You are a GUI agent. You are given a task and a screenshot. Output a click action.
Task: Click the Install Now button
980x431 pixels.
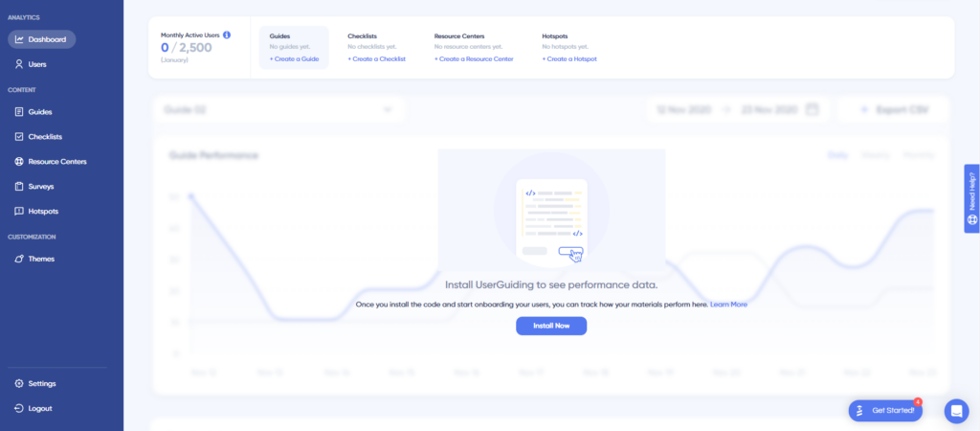(551, 326)
